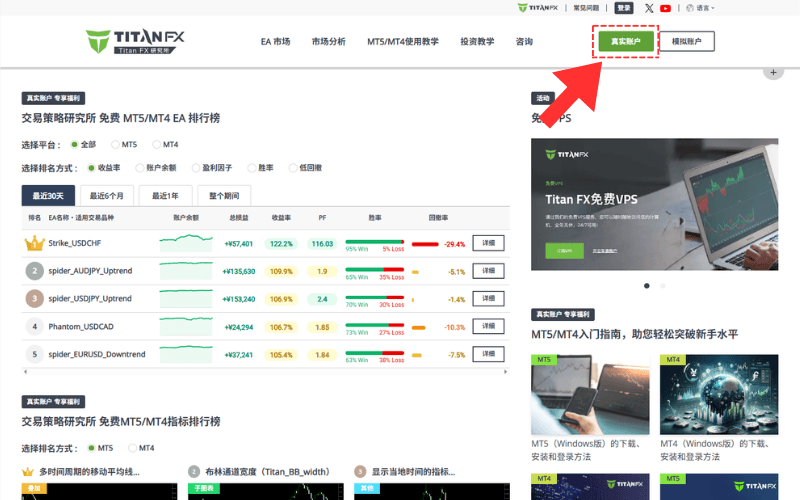The image size is (800, 500).
Task: Open indicator 布林通道宽度（Titan_BB_width）
Action: [x=267, y=472]
